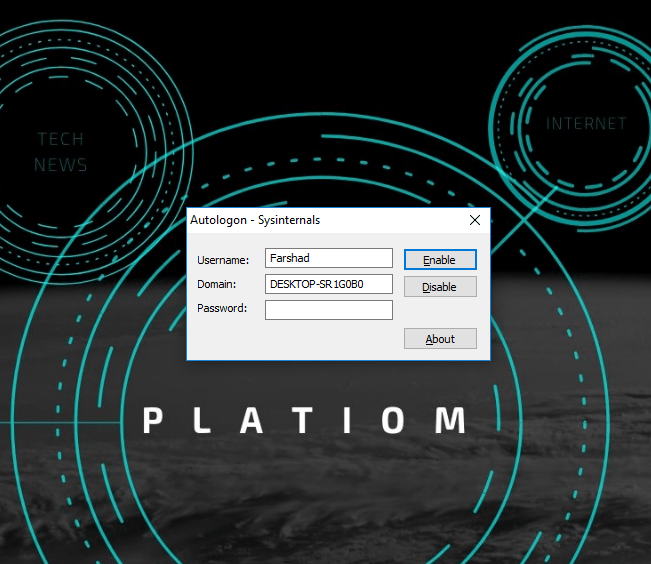Viewport: 651px width, 564px height.
Task: Click the Autologon - Sysinternals title text
Action: pyautogui.click(x=255, y=220)
